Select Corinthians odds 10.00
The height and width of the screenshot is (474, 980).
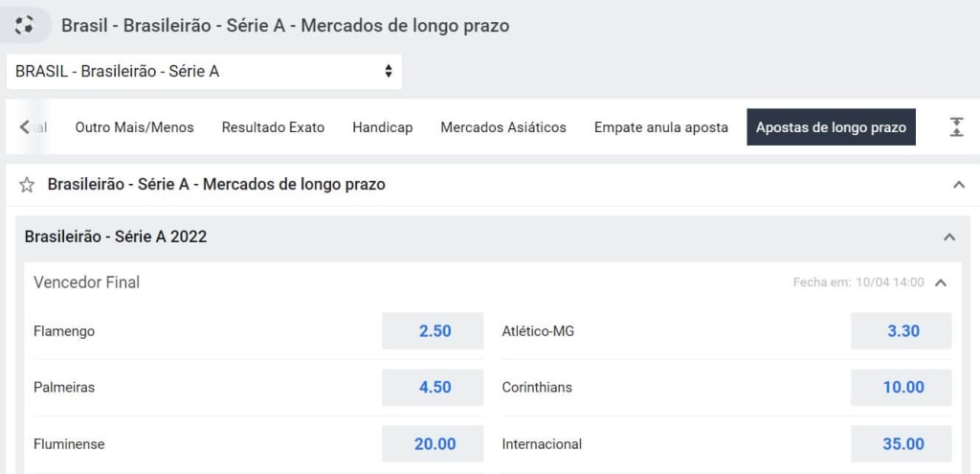coord(902,387)
